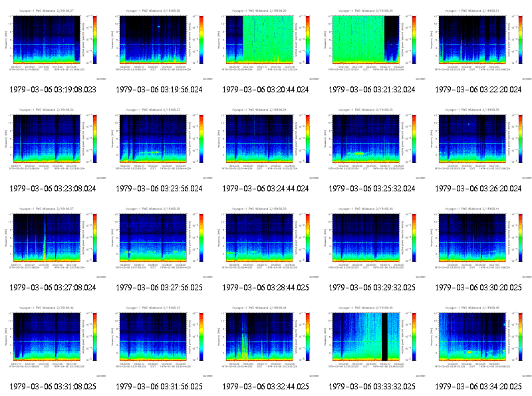Open spectrogram thumbnail for 03:28:44.025
Viewport: 532px width, 396px height.
pyautogui.click(x=266, y=242)
